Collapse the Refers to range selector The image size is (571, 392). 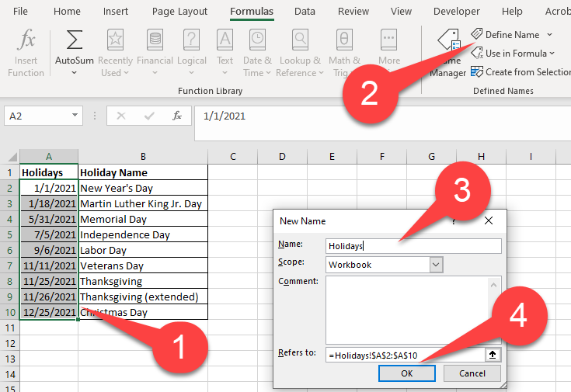[493, 355]
